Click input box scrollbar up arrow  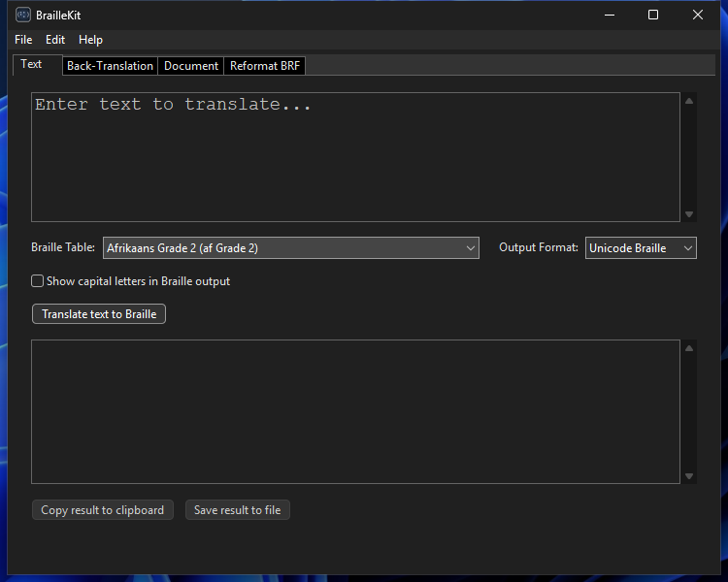pos(689,101)
